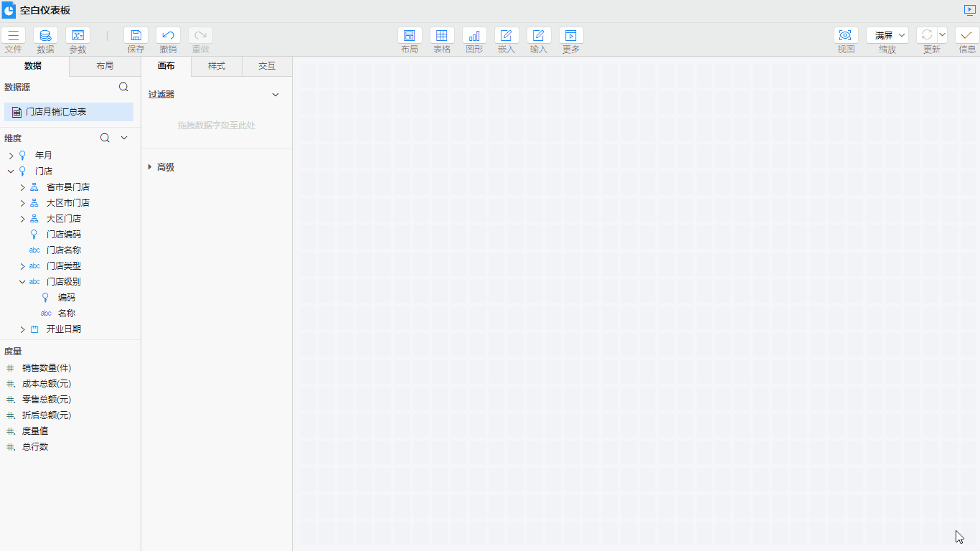Screen dimensions: 980x551
Task: Expand the 年月 dimension node
Action: (11, 156)
